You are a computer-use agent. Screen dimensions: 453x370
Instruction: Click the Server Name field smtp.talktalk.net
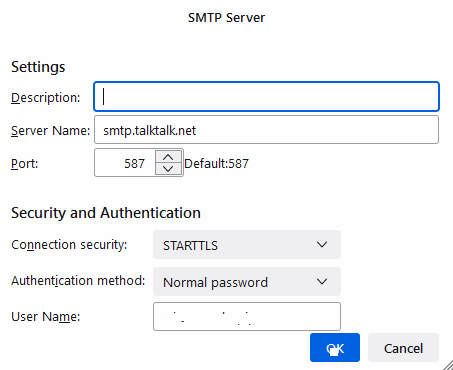click(266, 130)
